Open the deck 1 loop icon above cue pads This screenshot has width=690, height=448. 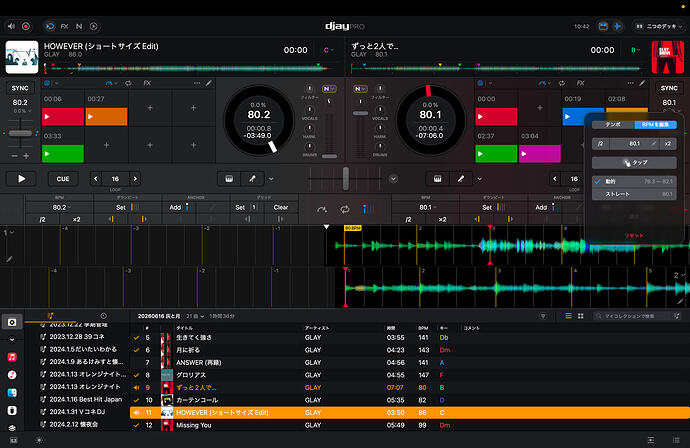[x=128, y=83]
